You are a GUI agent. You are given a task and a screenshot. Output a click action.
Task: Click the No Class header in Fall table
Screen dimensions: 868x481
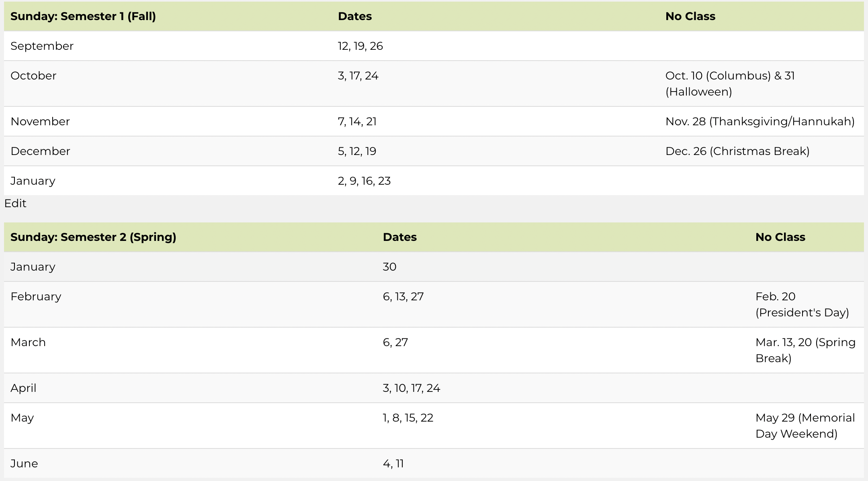690,16
